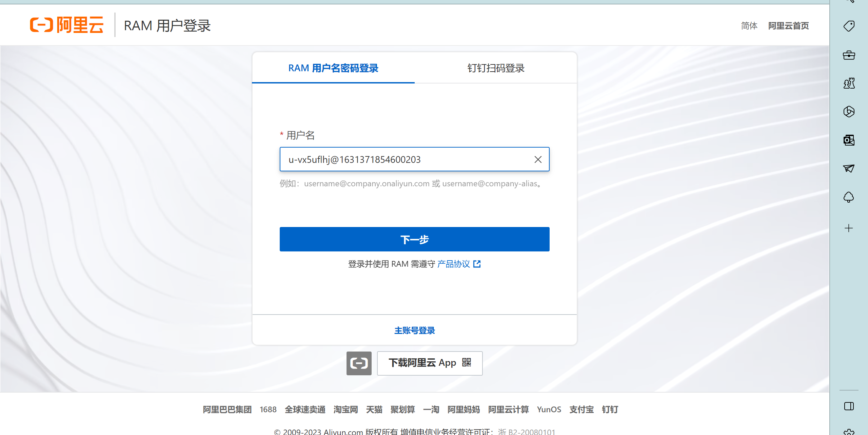The width and height of the screenshot is (868, 435).
Task: Open 阿里云计算 footer link
Action: tap(508, 410)
